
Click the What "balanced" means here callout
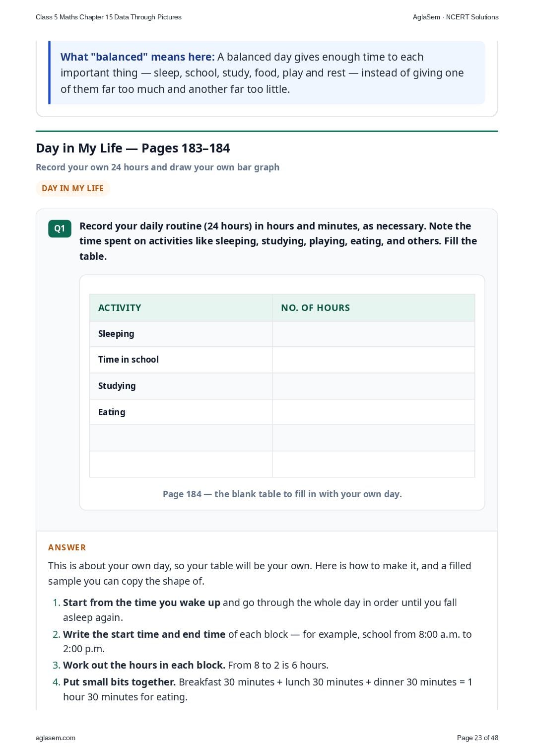click(x=267, y=73)
